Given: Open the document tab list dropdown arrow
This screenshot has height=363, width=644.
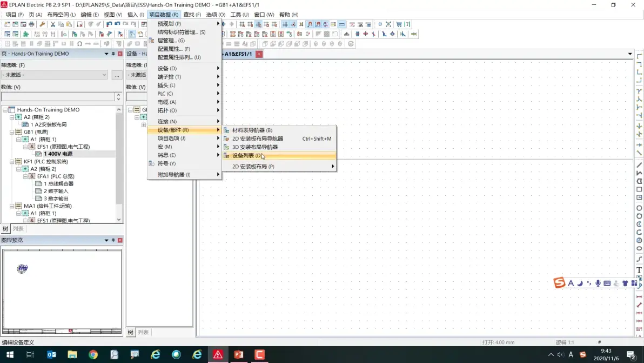Looking at the screenshot, I should pyautogui.click(x=629, y=54).
